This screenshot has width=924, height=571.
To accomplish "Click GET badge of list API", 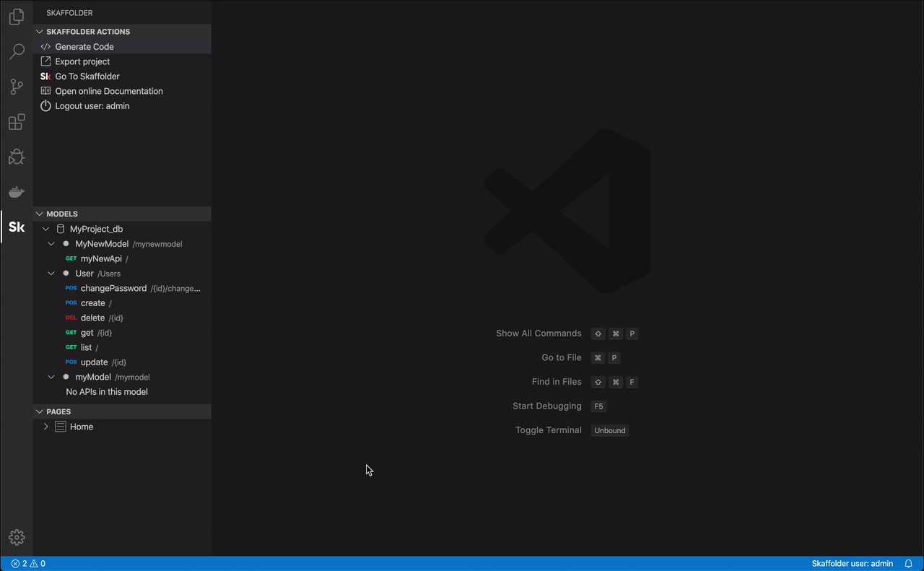I will click(x=71, y=347).
